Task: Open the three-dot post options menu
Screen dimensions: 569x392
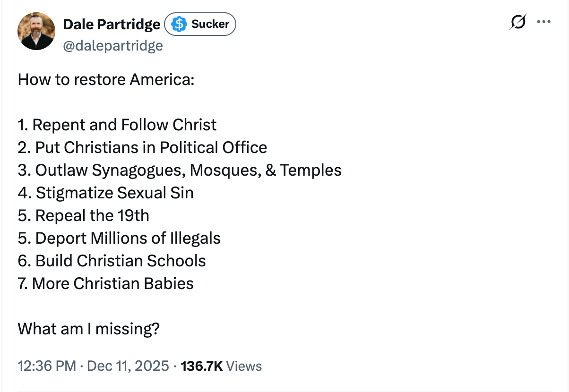Action: [x=544, y=21]
